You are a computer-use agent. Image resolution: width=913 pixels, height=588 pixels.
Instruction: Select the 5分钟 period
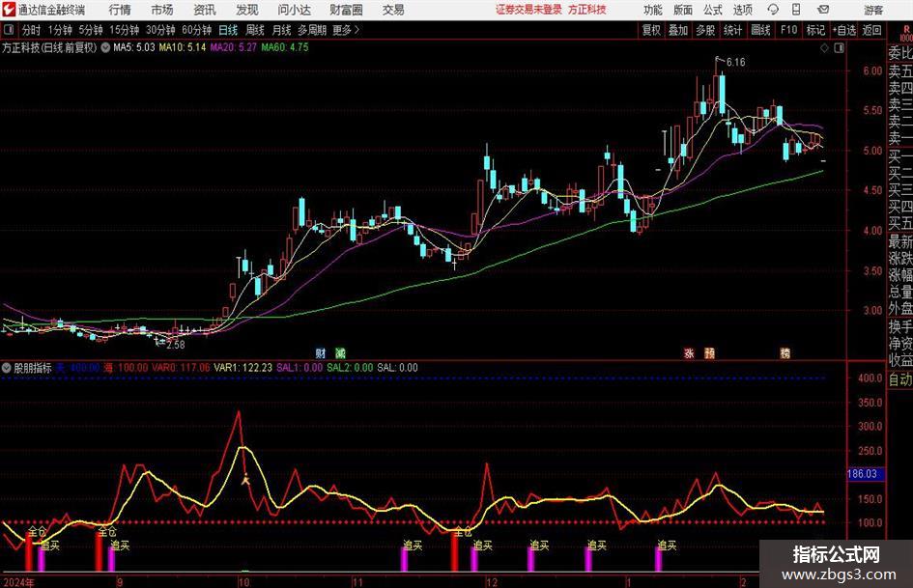click(90, 30)
